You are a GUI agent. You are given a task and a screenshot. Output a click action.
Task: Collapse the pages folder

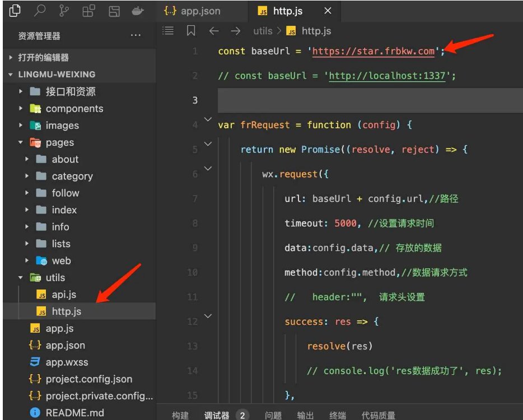click(x=80, y=142)
